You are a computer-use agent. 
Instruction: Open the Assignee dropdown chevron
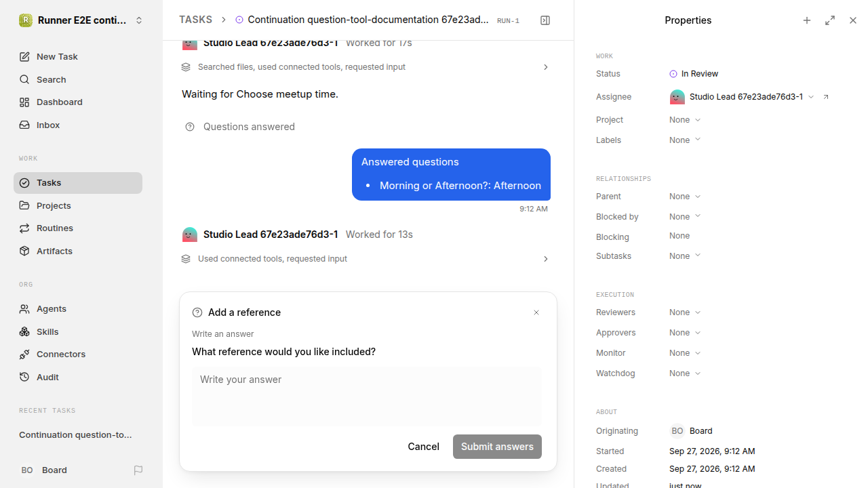point(811,97)
